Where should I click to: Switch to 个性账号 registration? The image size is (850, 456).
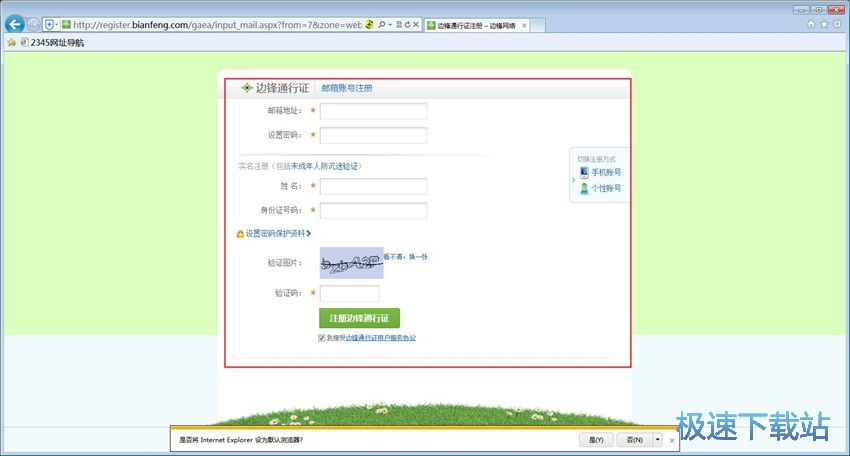coord(606,189)
